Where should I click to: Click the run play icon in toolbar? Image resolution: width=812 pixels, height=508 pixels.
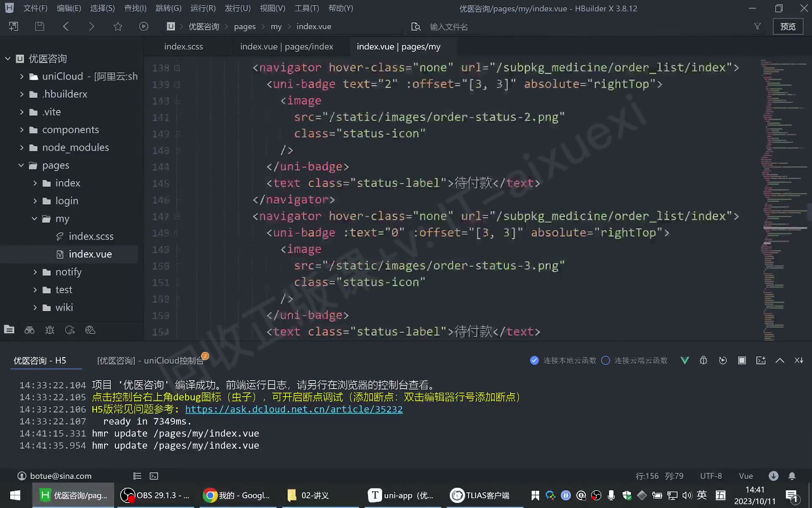(143, 26)
